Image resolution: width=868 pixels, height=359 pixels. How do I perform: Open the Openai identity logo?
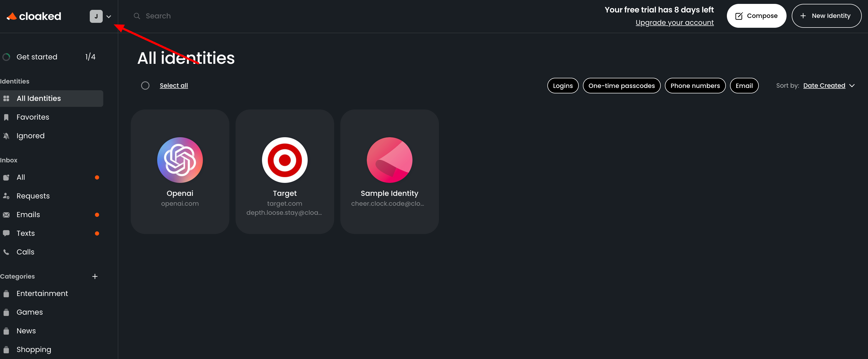[x=180, y=160]
